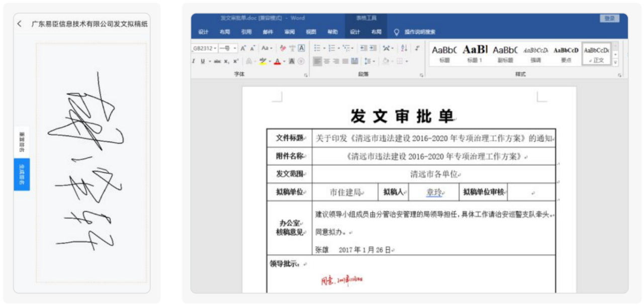
Task: Click the 登录 sign-in button in Word
Action: 609,18
